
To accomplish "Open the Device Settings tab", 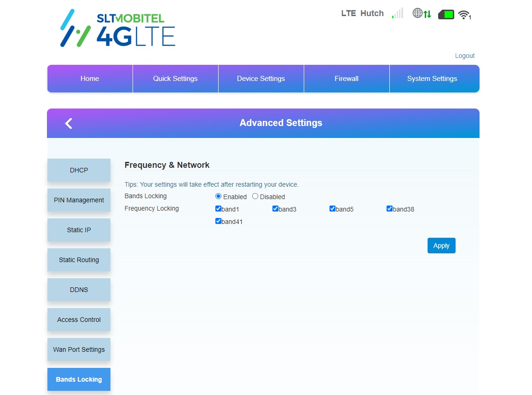I will pos(261,79).
